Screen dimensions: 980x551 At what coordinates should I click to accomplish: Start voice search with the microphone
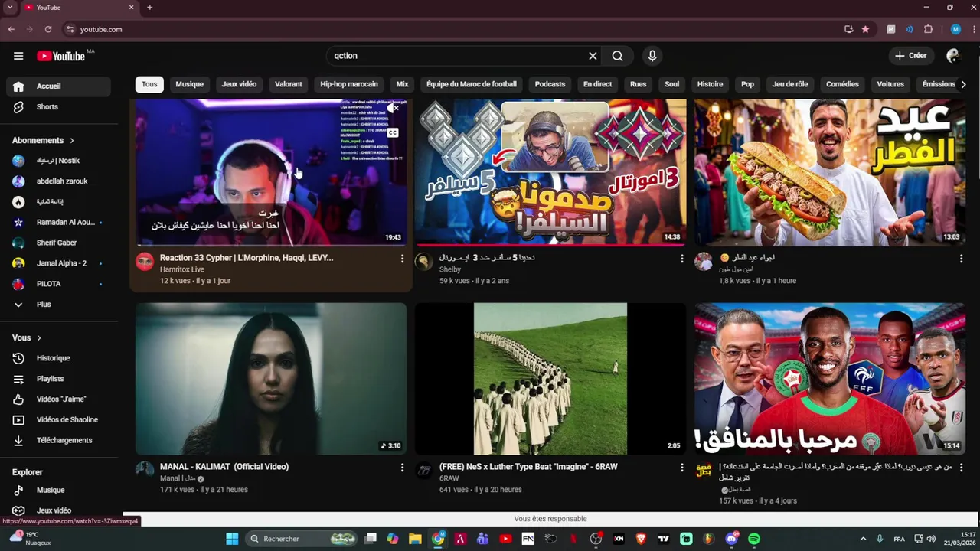[x=652, y=56]
